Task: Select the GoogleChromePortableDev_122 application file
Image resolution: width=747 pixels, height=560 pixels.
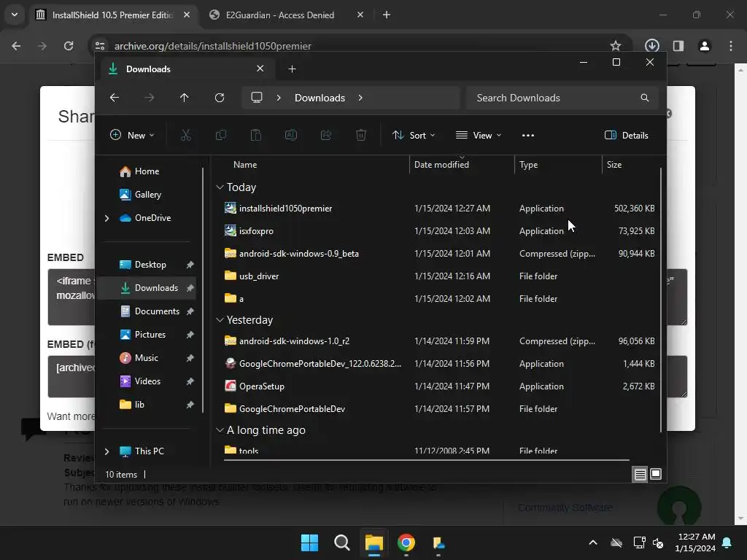Action: point(438,364)
